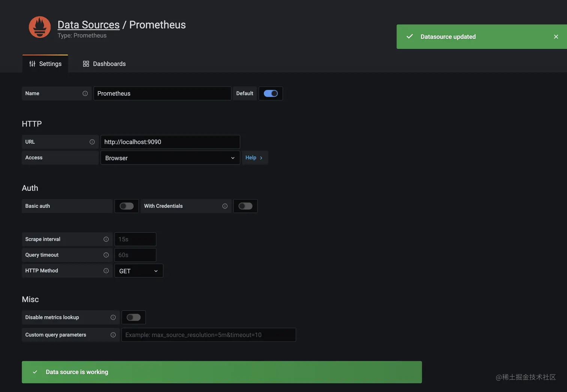
Task: Expand the Access Help section
Action: (x=254, y=158)
